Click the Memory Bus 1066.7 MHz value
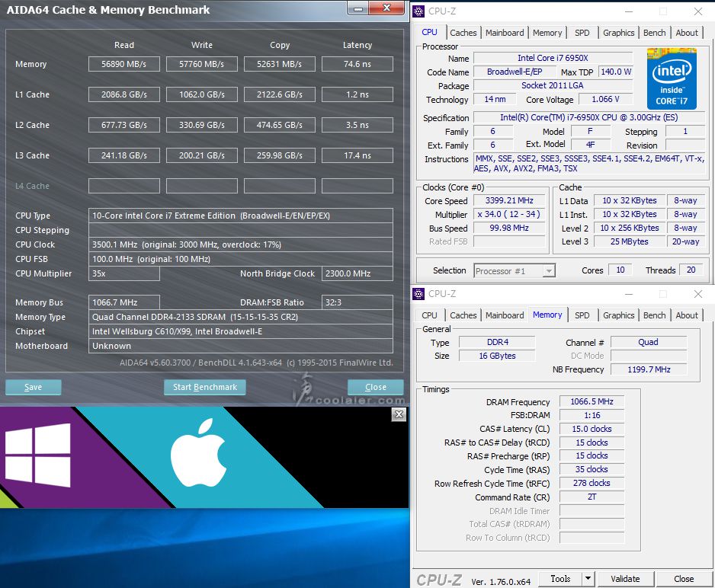This screenshot has height=588, width=715. pyautogui.click(x=124, y=302)
